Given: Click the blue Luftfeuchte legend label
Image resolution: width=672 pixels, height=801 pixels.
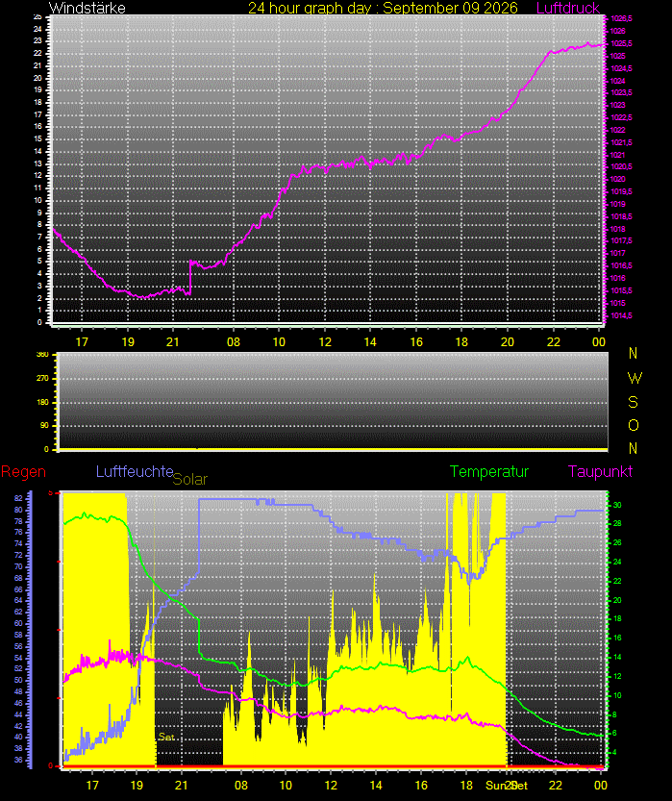Looking at the screenshot, I should click(135, 471).
